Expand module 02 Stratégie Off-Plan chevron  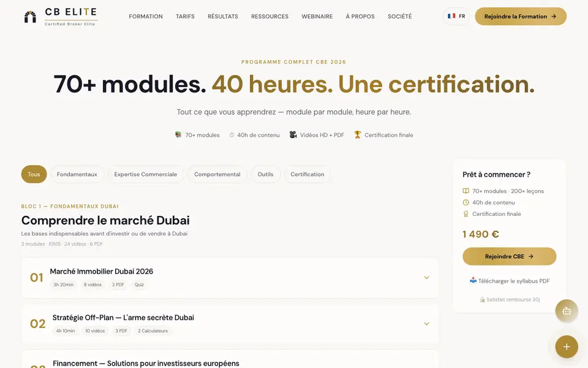(426, 324)
